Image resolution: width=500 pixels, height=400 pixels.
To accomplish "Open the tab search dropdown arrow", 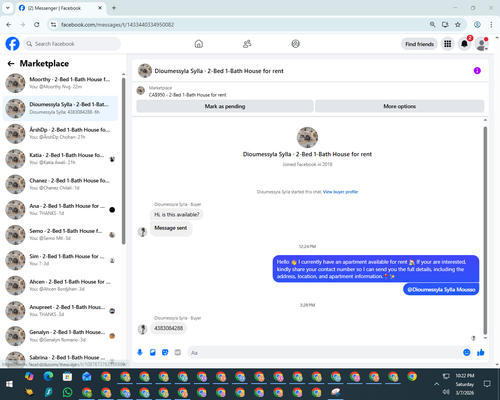I will (x=7, y=8).
